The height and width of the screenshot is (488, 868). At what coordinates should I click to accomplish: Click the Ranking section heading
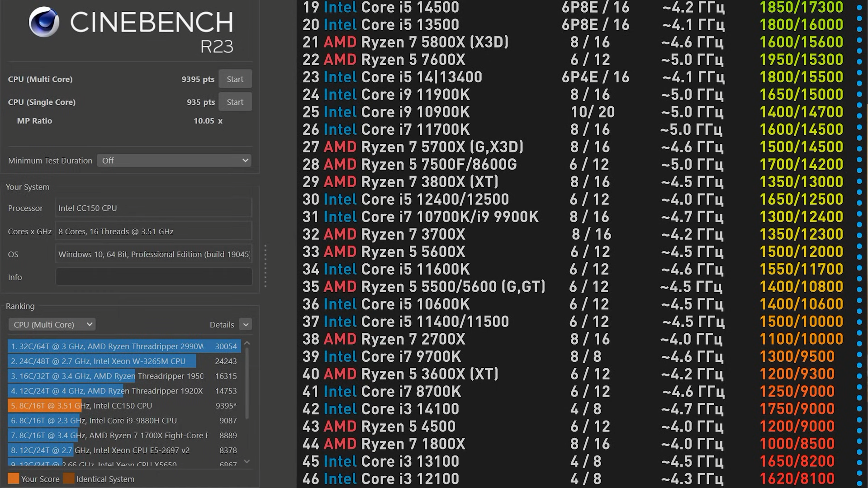tap(20, 306)
